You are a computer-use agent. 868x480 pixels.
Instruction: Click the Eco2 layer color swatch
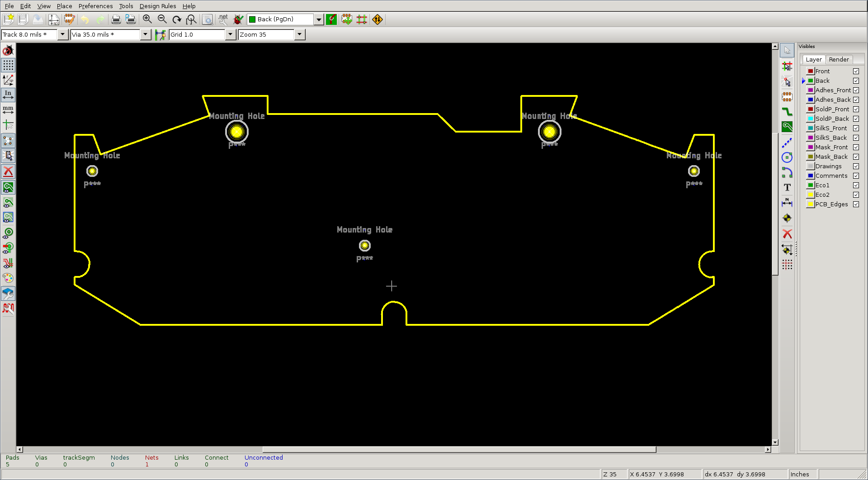[x=811, y=195]
